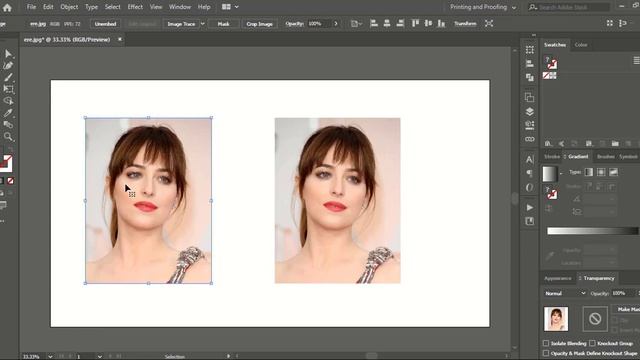Select the Blend tool
Viewport: 640px width, 360px height.
pyautogui.click(x=8, y=124)
